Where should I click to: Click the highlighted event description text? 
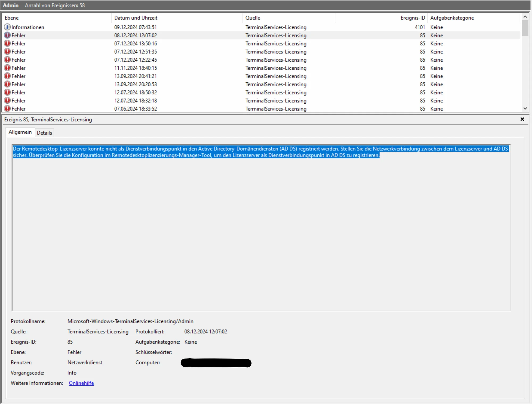point(261,152)
